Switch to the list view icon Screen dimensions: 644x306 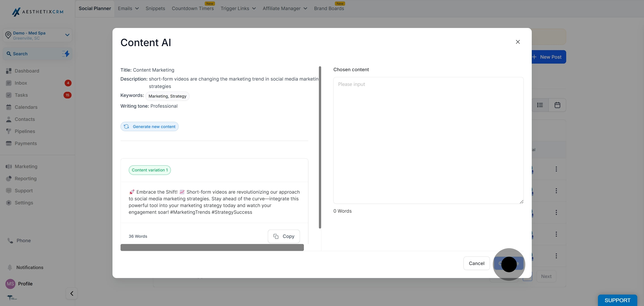(x=540, y=105)
